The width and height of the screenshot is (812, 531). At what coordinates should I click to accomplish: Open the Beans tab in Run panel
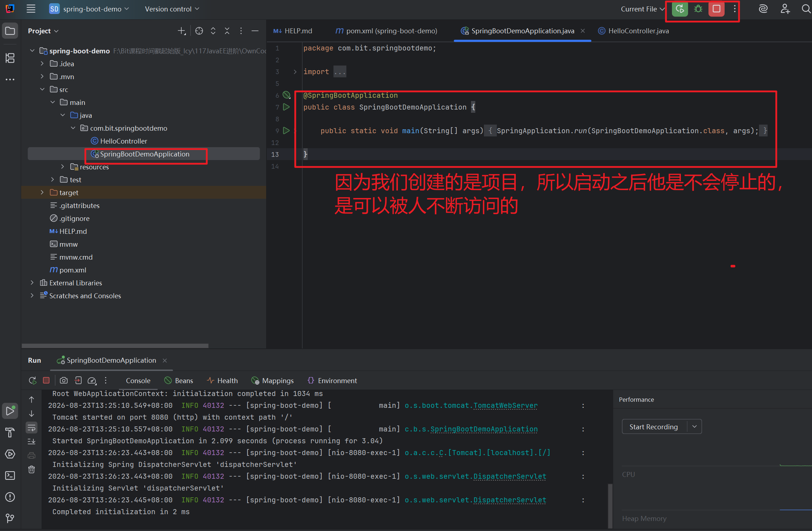click(178, 381)
